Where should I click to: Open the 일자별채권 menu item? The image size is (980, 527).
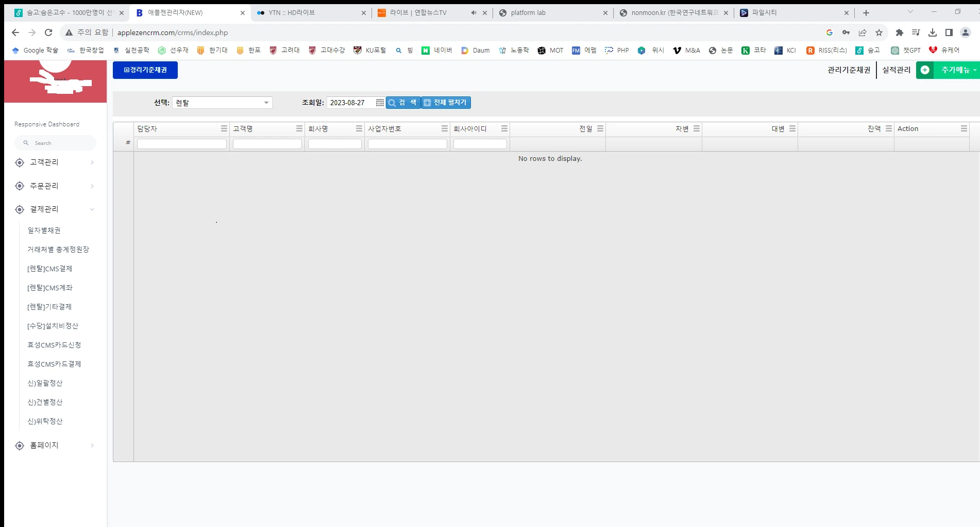pyautogui.click(x=44, y=230)
